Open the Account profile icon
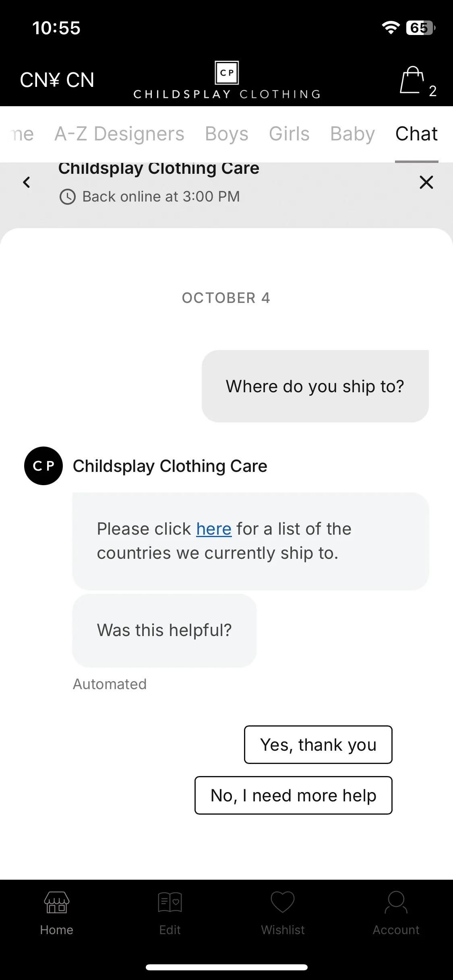 coord(396,902)
